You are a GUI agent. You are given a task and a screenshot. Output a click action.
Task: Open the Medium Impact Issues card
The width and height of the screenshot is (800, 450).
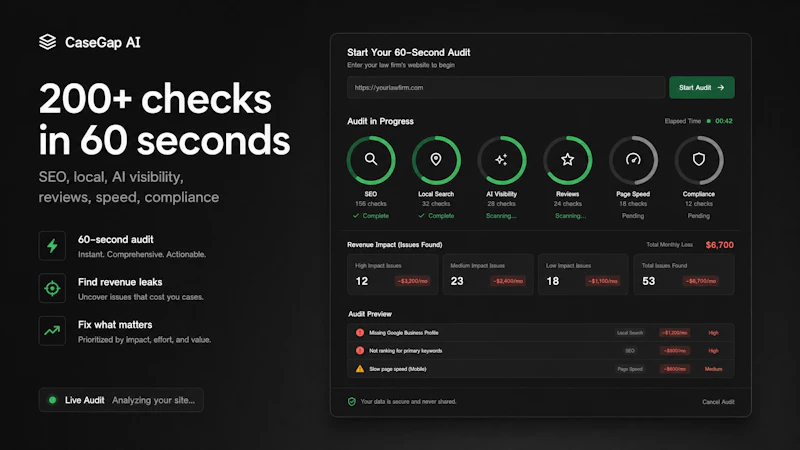[x=488, y=274]
